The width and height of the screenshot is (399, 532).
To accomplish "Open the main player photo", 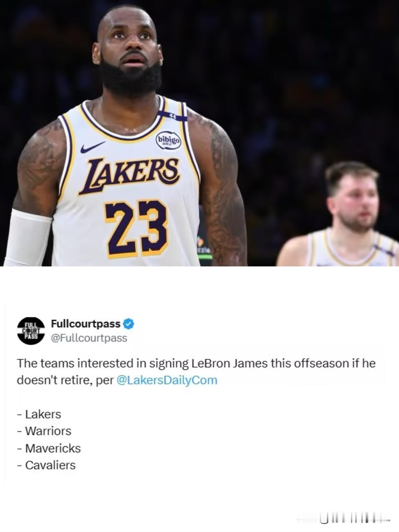I will coord(199,133).
